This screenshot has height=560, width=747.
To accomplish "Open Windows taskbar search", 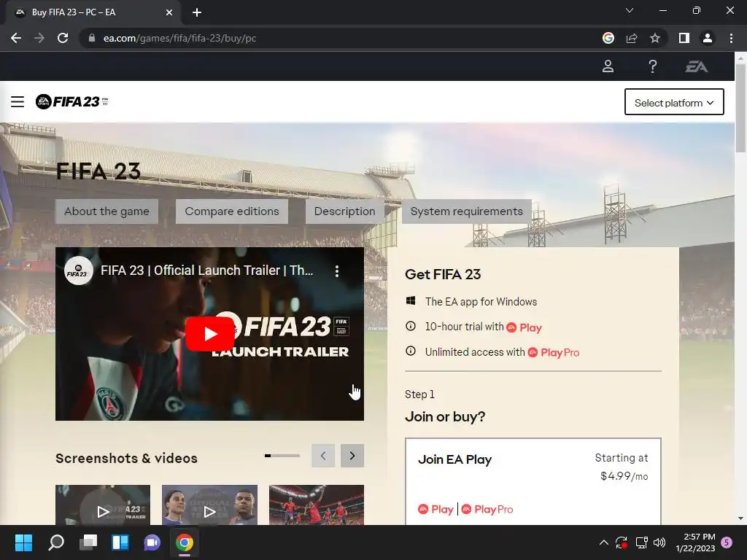I will click(56, 542).
